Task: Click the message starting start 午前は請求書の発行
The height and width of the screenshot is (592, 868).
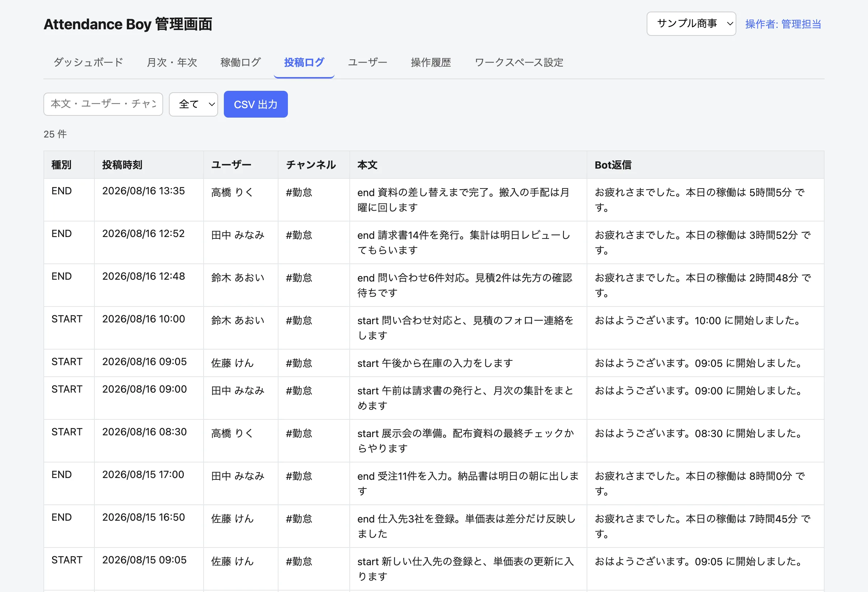Action: (x=465, y=398)
